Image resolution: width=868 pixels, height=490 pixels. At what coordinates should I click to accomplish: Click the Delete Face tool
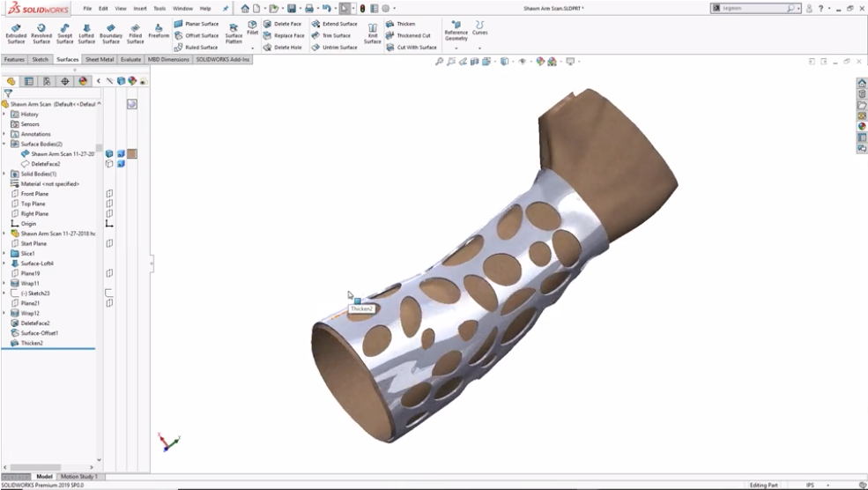tap(282, 24)
